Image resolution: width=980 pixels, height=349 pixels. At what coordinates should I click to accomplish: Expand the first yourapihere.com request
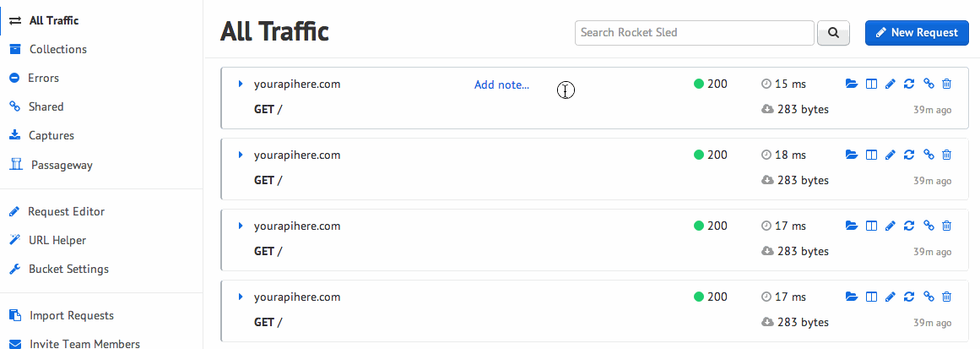click(241, 84)
